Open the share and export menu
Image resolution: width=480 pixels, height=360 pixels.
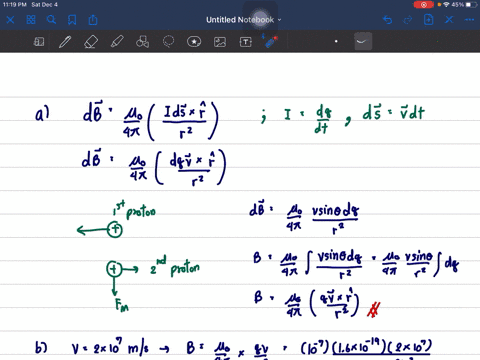point(93,20)
